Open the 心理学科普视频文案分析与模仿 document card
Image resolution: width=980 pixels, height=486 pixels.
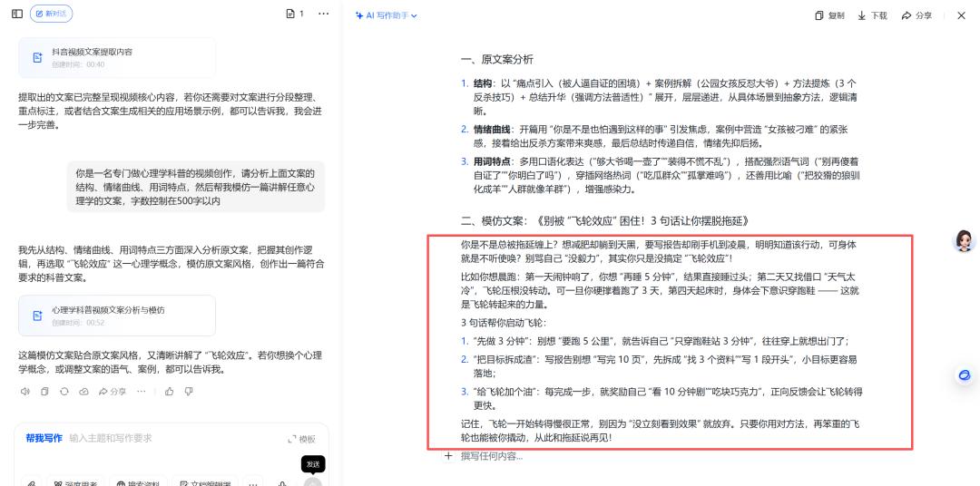pyautogui.click(x=117, y=315)
